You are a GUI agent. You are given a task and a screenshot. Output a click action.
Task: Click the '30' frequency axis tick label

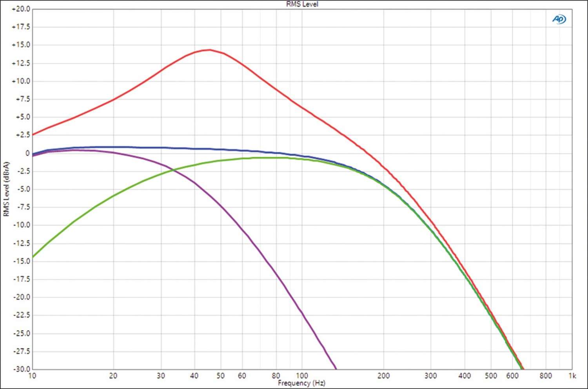[161, 376]
